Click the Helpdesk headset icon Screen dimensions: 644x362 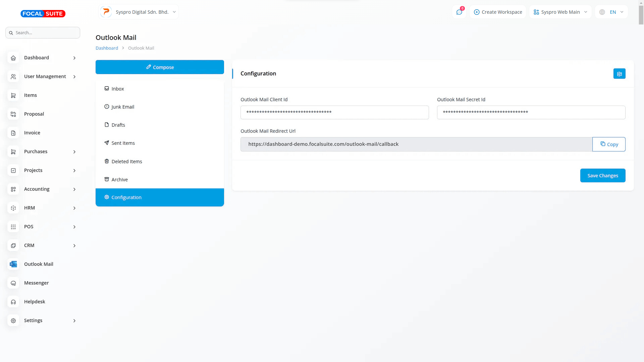click(13, 302)
